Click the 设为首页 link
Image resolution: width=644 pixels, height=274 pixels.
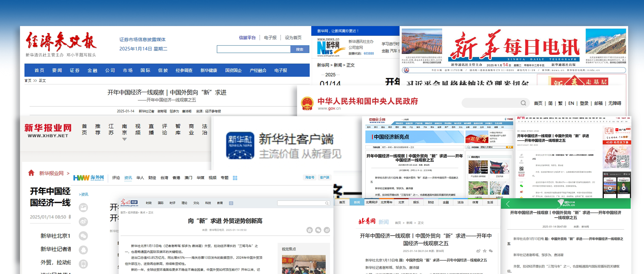pos(293,38)
